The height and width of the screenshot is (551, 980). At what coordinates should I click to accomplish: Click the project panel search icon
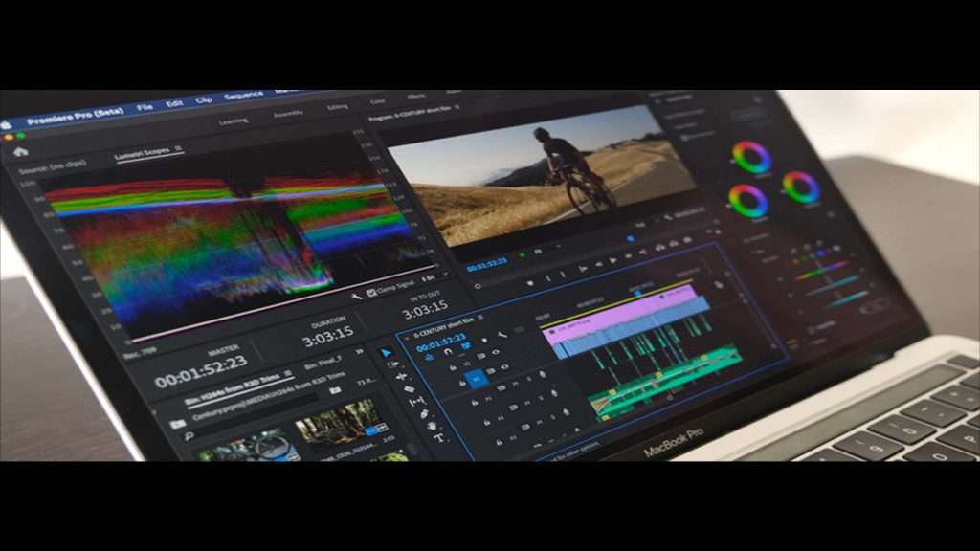coord(189,436)
